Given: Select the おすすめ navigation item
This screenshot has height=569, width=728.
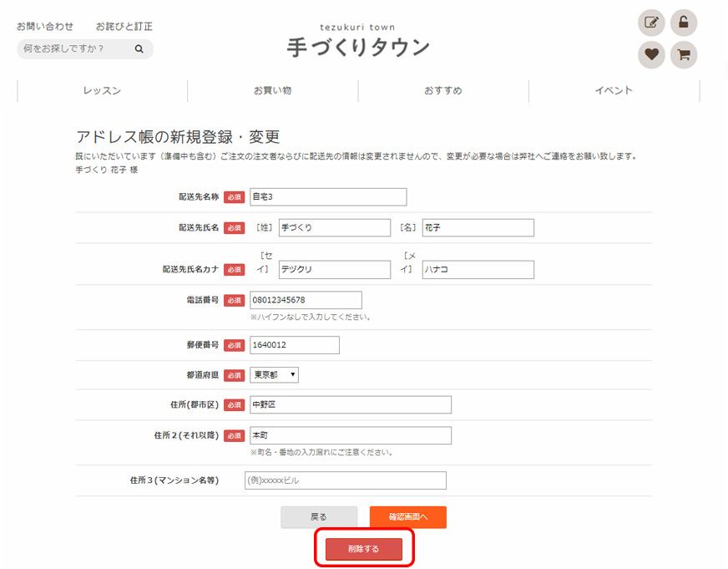Looking at the screenshot, I should point(443,91).
